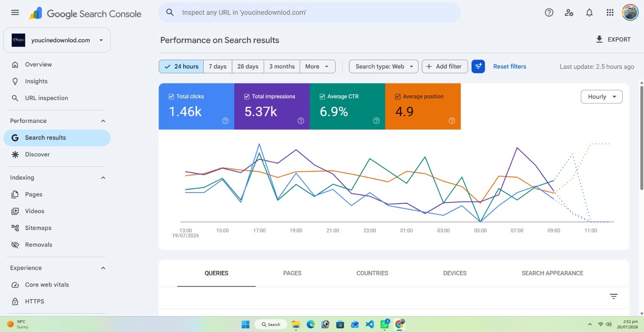The width and height of the screenshot is (644, 332).
Task: Click the EXPORT button label
Action: coord(619,39)
